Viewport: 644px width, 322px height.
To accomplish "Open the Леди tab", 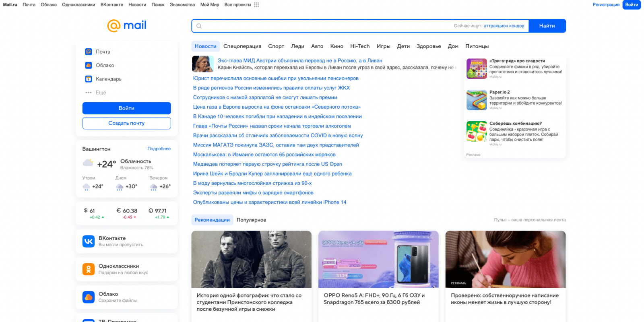I will [x=297, y=46].
